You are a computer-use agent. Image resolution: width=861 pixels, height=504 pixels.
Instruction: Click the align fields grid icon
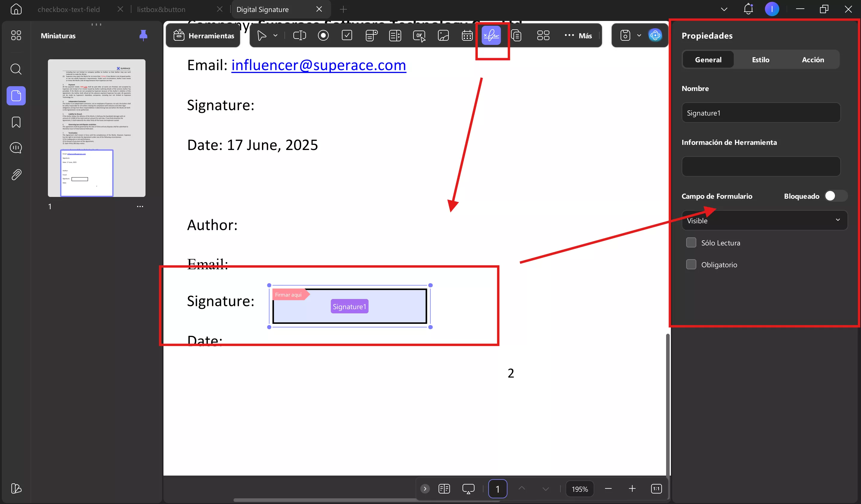pos(543,36)
